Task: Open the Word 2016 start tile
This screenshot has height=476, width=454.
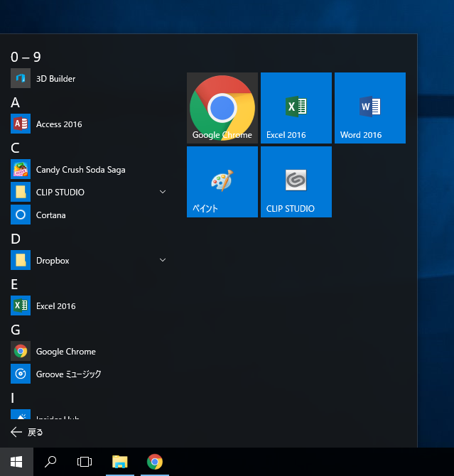Action: click(370, 108)
